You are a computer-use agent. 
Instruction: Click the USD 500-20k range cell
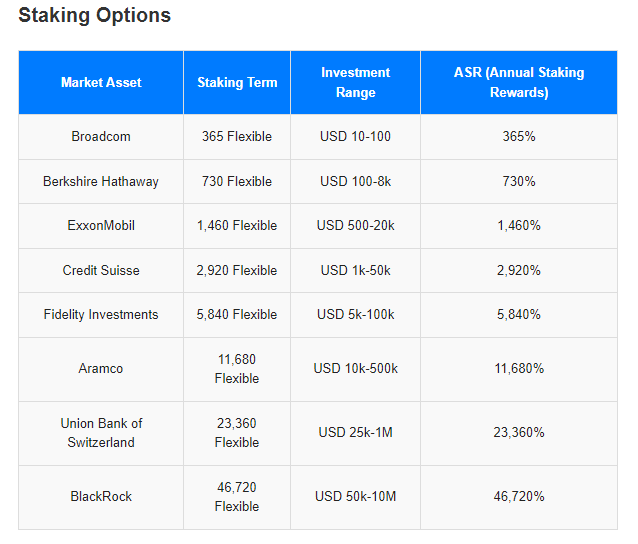coord(355,226)
